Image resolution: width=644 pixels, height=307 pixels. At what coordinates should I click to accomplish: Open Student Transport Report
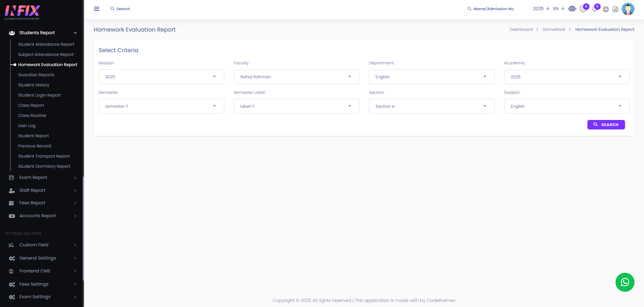44,156
